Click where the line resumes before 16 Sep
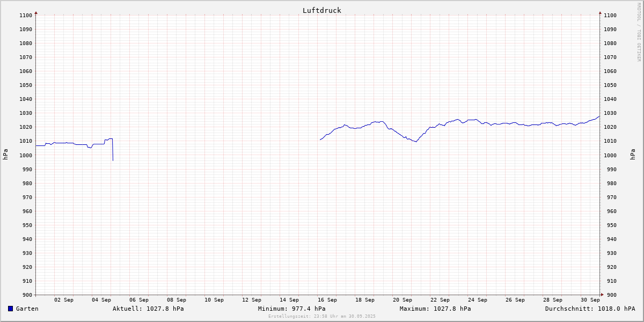 point(320,140)
